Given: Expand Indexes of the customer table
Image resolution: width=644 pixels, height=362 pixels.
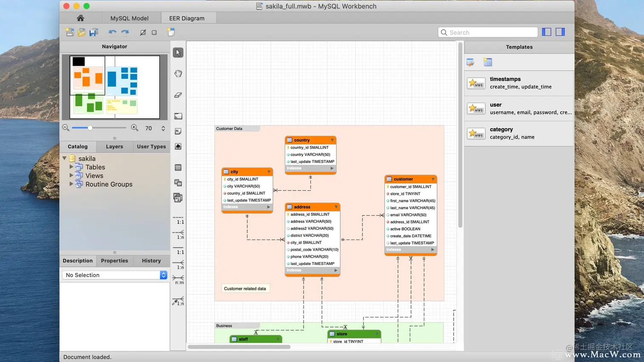Looking at the screenshot, I should 433,250.
